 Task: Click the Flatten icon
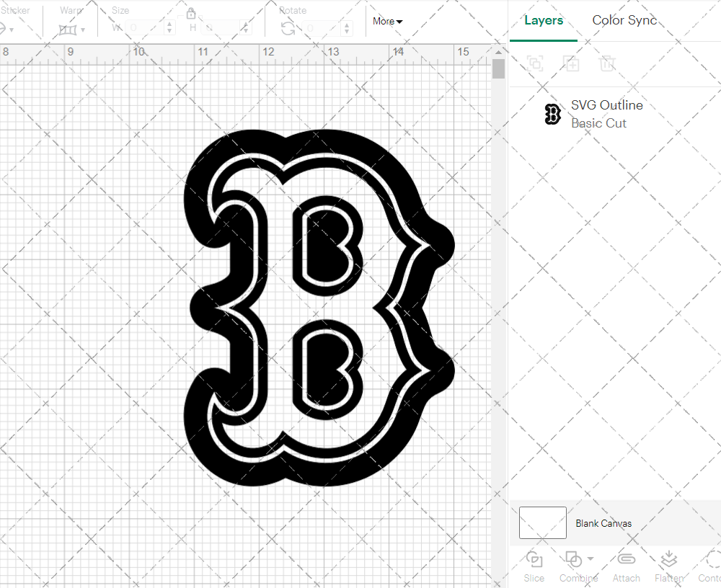[x=668, y=560]
